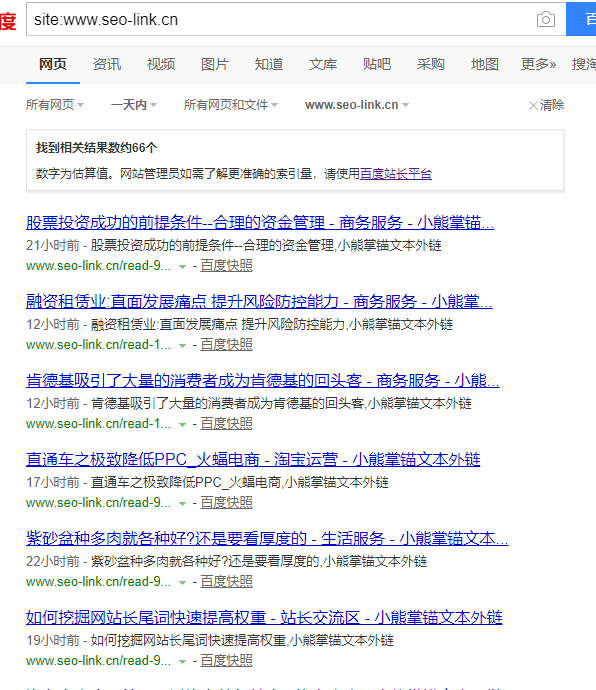This screenshot has width=596, height=690.
Task: Open the 知道 tab
Action: [269, 64]
